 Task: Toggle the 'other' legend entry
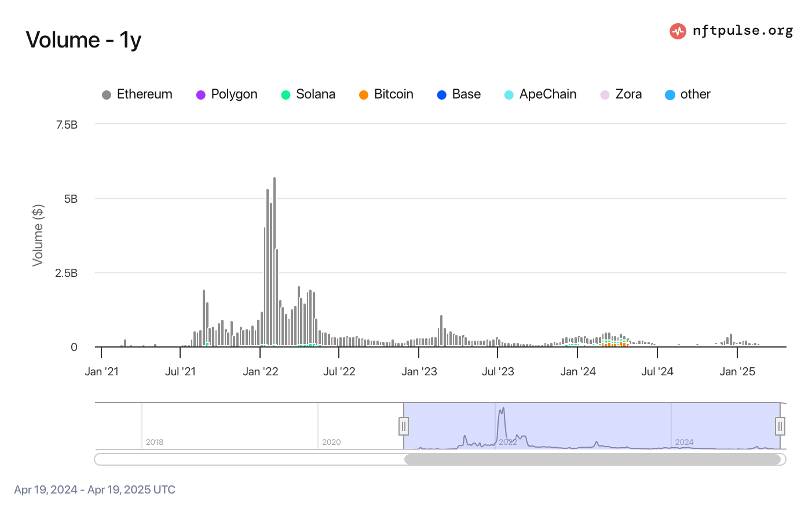pos(688,94)
